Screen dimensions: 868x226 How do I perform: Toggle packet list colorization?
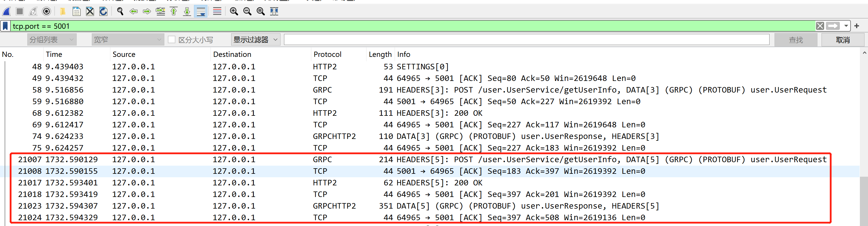[217, 11]
